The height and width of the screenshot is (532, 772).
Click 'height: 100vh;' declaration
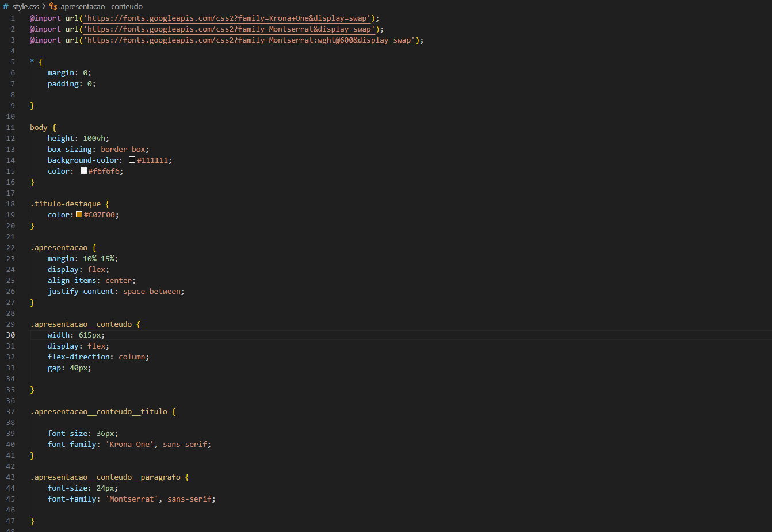tap(78, 139)
